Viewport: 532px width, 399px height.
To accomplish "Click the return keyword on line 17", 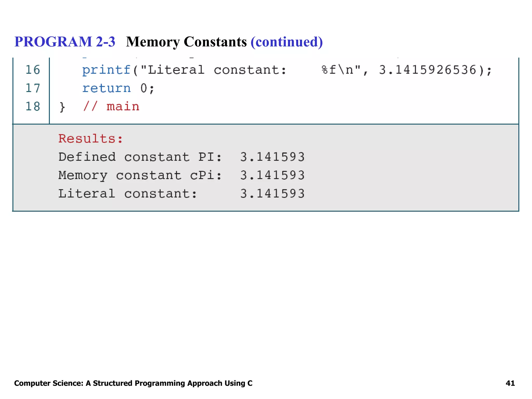I will tap(106, 88).
